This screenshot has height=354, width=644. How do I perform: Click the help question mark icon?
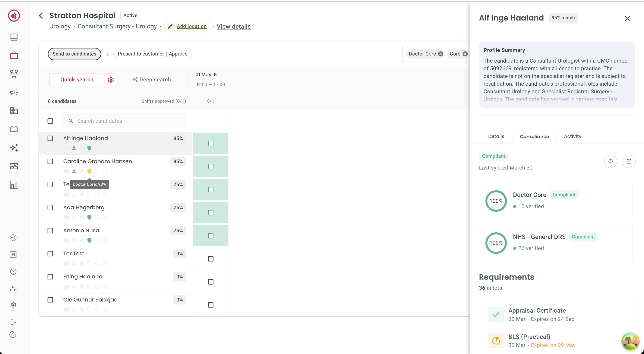pyautogui.click(x=13, y=272)
